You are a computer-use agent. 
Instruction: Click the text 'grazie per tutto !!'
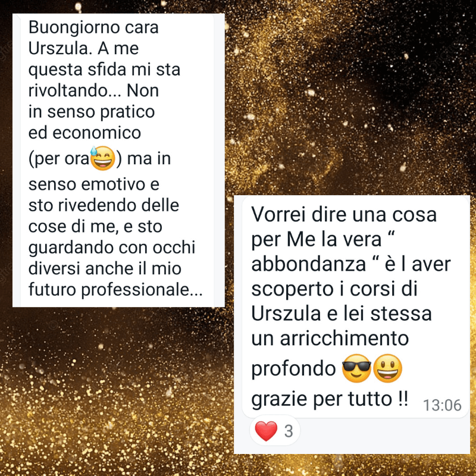(330, 399)
